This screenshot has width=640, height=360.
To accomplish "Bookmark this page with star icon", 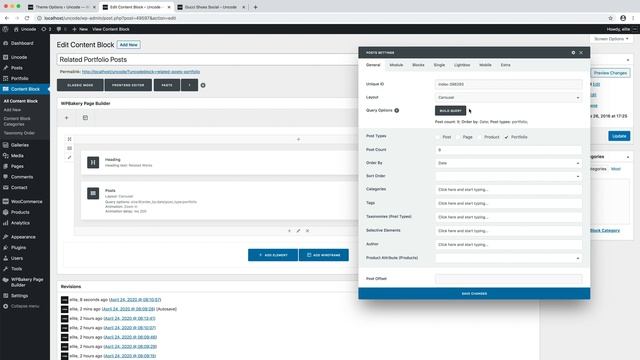I will (x=611, y=18).
